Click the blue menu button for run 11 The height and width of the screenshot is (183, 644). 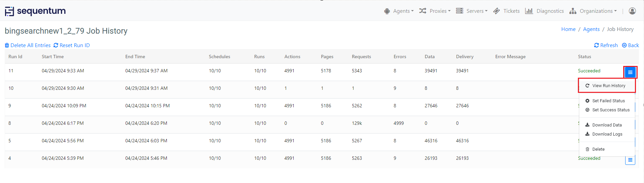630,72
